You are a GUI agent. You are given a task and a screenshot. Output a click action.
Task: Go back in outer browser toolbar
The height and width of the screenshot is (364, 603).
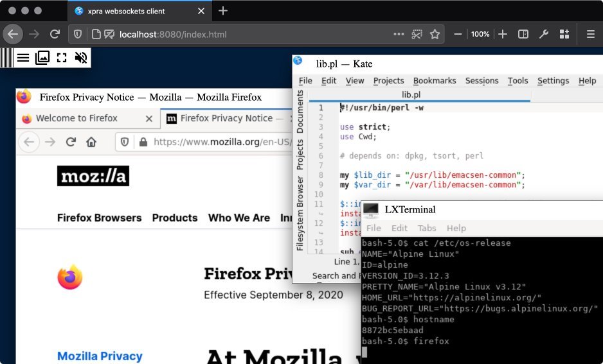(13, 34)
